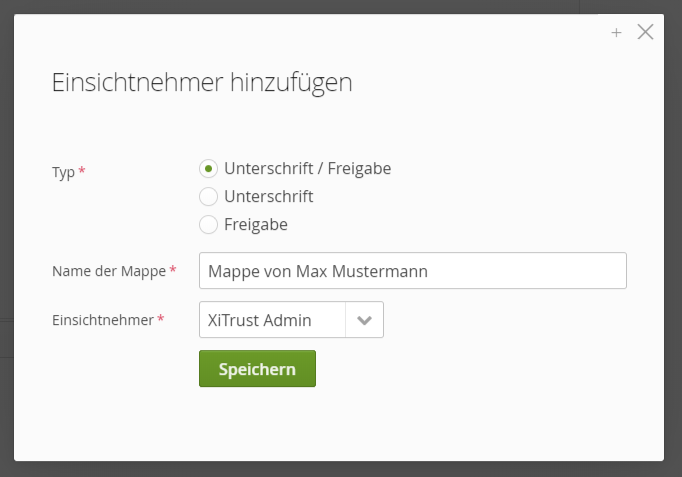The image size is (682, 477).
Task: Click the 'Freigabe' option label text
Action: pyautogui.click(x=256, y=224)
